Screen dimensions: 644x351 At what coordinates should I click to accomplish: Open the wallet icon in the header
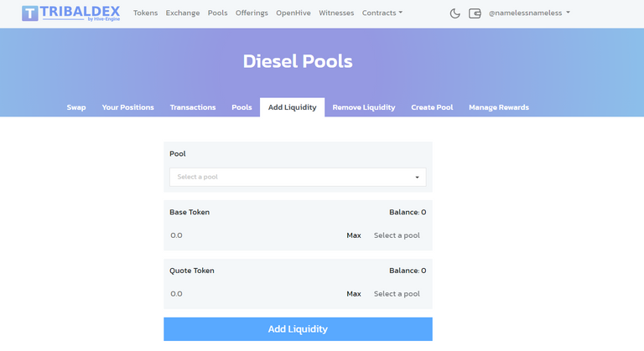475,13
